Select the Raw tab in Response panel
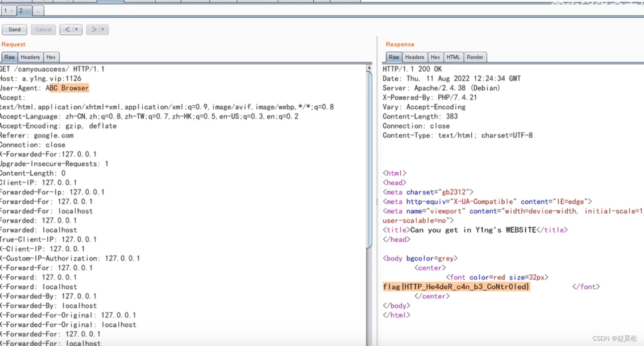644x346 pixels. (x=393, y=57)
